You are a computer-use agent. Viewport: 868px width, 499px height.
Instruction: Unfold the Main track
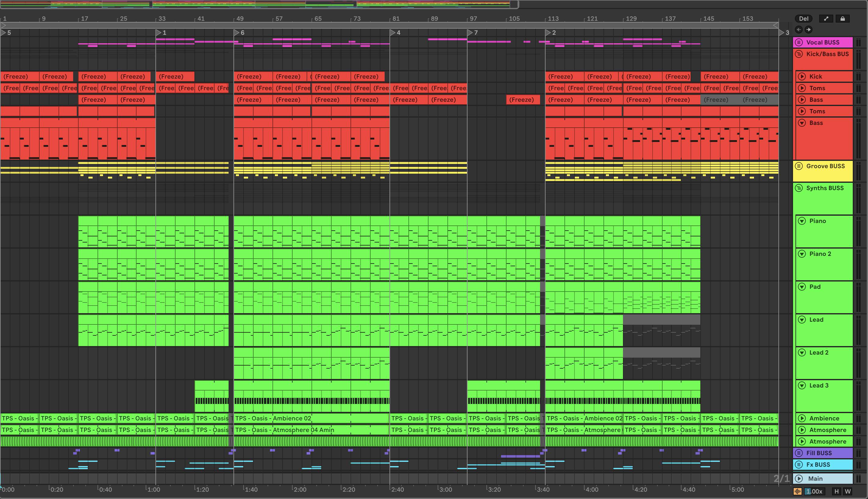[x=799, y=478]
